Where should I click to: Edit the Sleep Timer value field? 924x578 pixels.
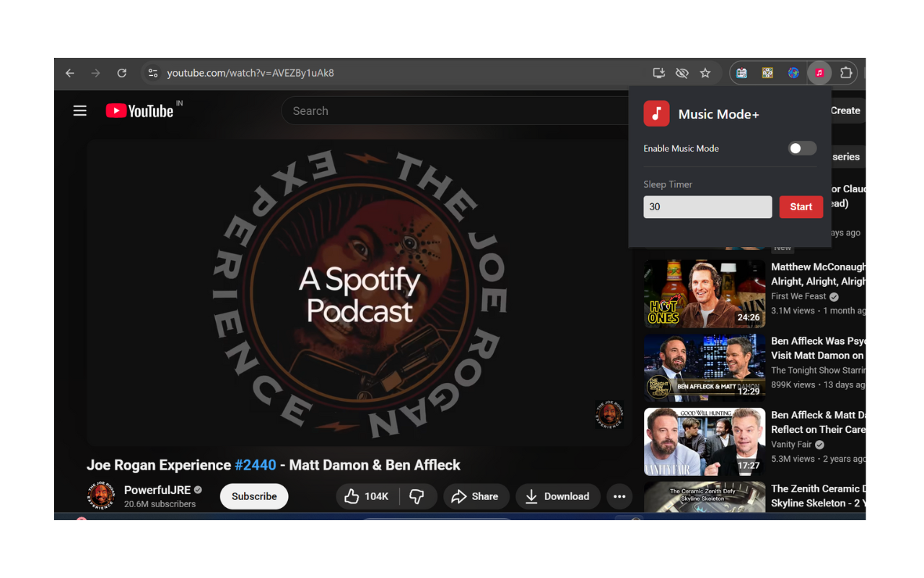tap(707, 207)
